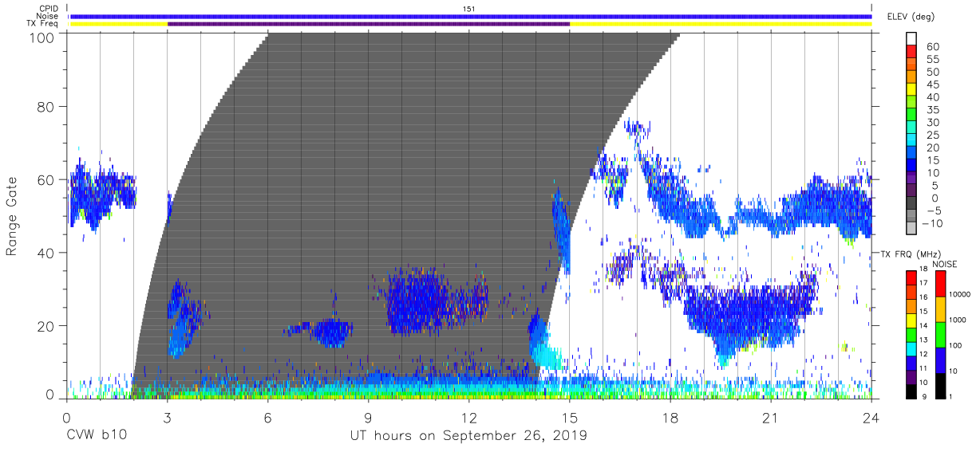This screenshot has height=452, width=980.
Task: Click the purple segment of the TX Freq bar
Action: (x=369, y=24)
